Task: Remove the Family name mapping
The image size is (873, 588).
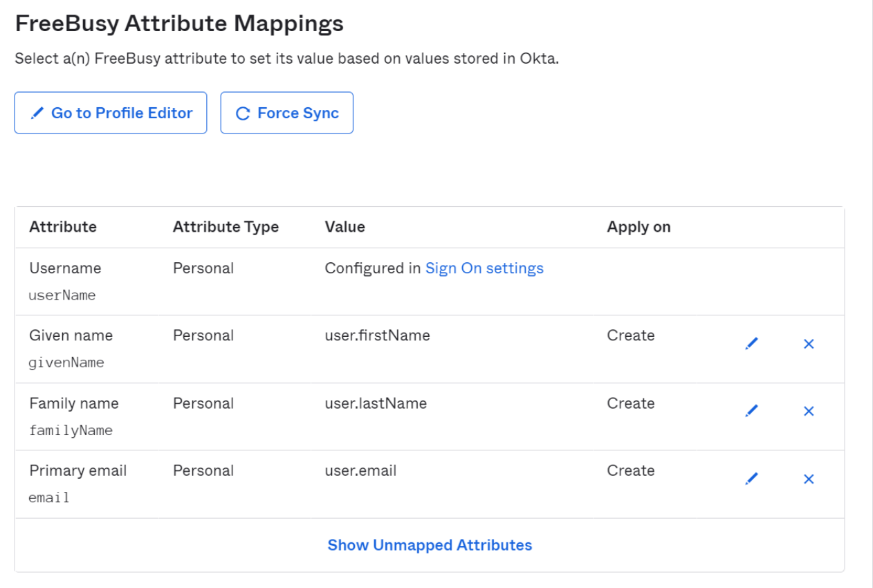Action: click(809, 411)
